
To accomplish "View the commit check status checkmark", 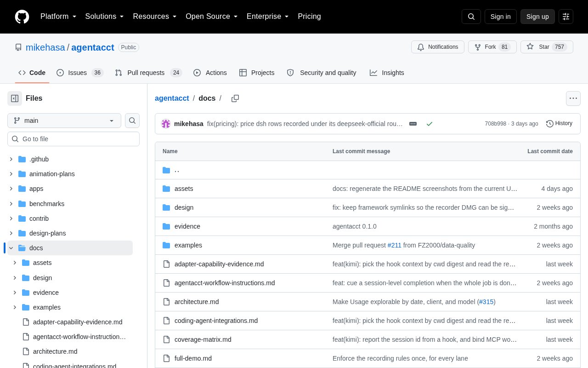I will click(430, 124).
